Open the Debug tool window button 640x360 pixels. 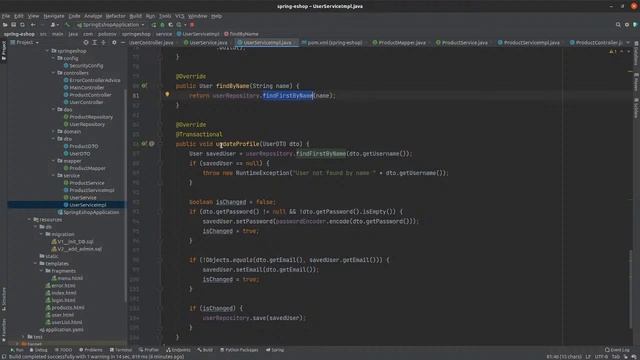pos(38,350)
